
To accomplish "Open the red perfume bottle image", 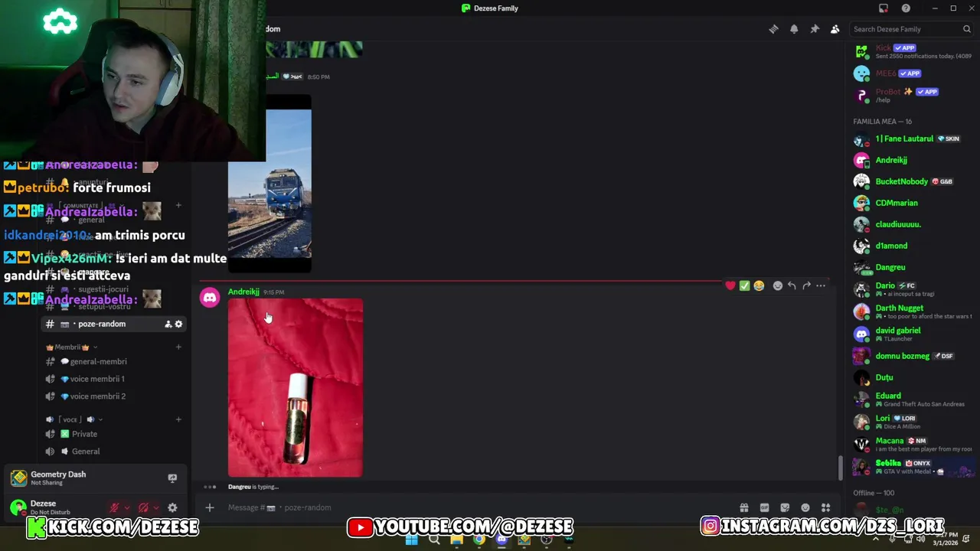I will pyautogui.click(x=296, y=388).
